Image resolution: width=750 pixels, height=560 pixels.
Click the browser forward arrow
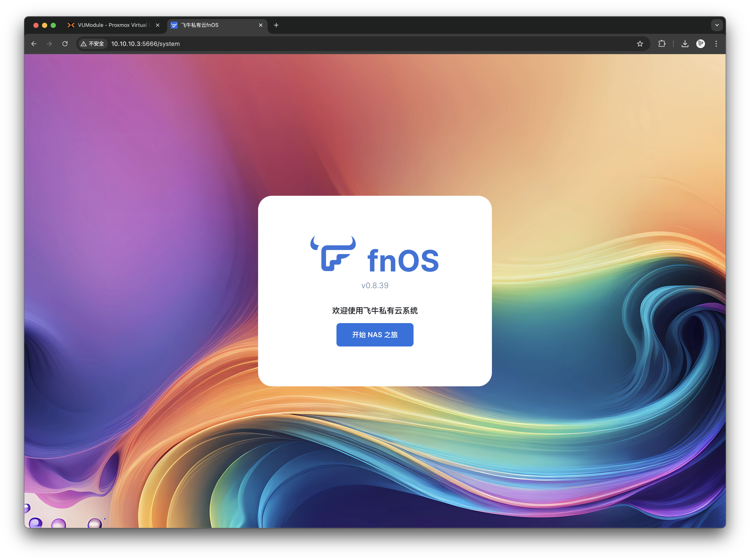(50, 44)
